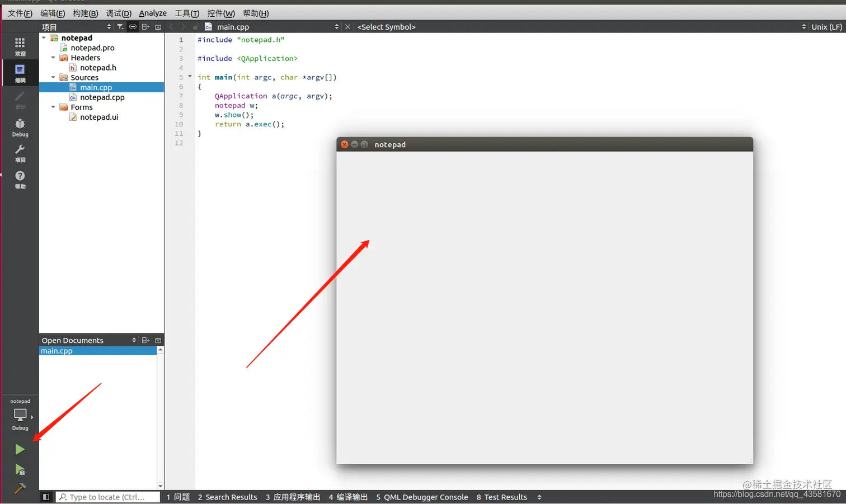Click the file lock icon in editor toolbar
The height and width of the screenshot is (504, 846).
(195, 27)
